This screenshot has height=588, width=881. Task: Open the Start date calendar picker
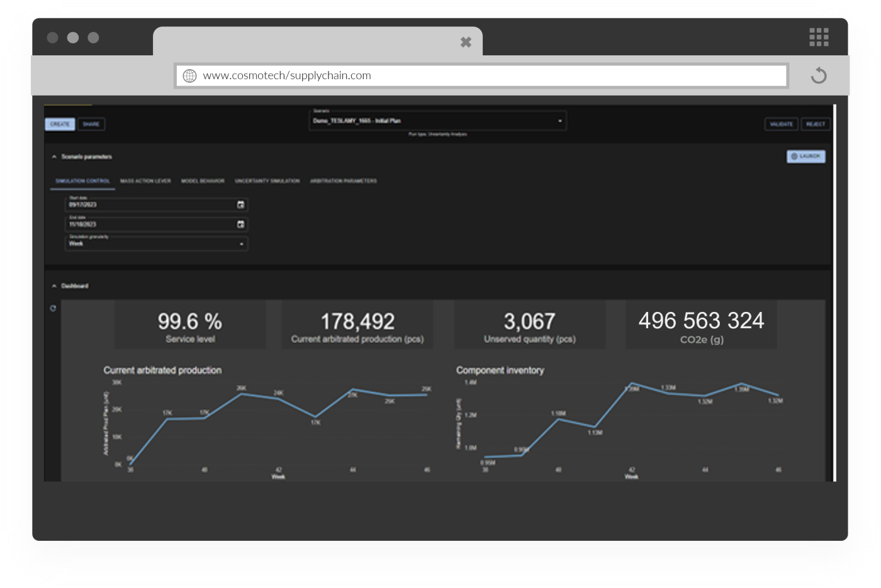(240, 205)
